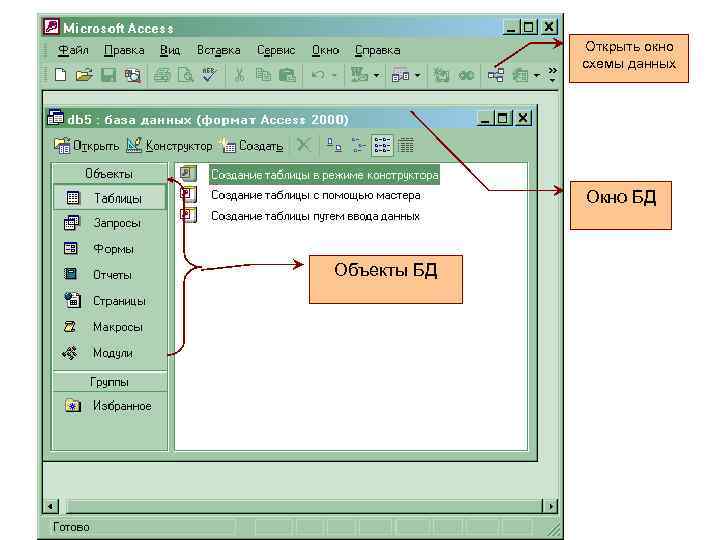Screen dimensions: 720x540
Task: Click the horizontal scrollbar track
Action: coord(303,506)
